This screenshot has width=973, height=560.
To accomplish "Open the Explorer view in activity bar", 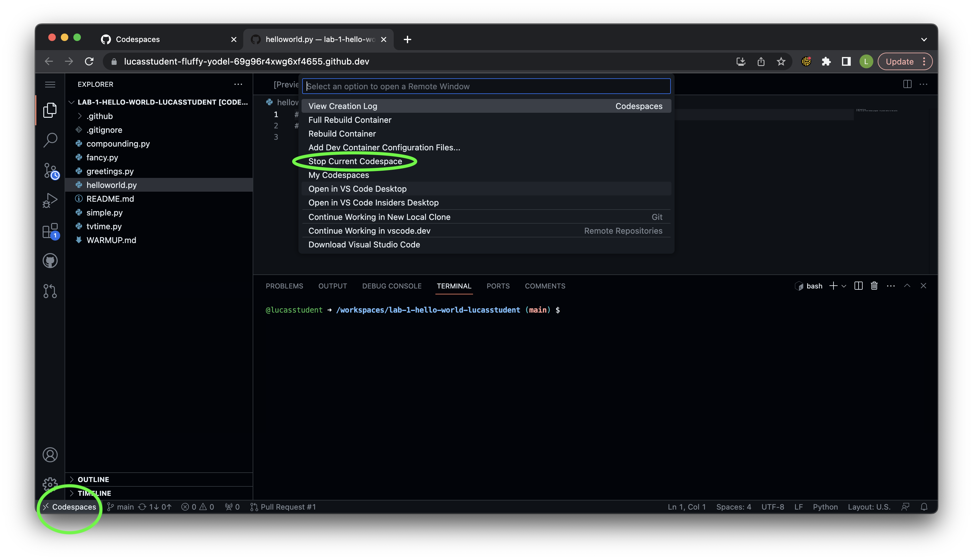I will (x=50, y=110).
